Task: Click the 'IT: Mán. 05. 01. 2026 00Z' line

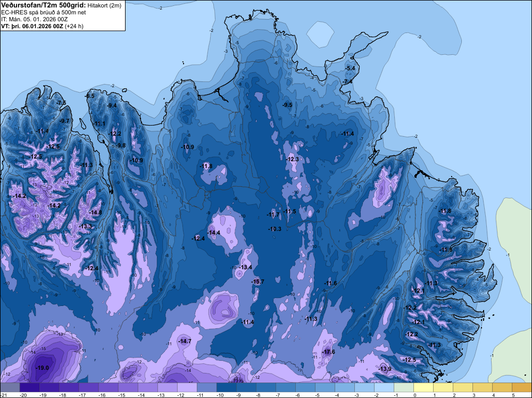Action: point(34,19)
